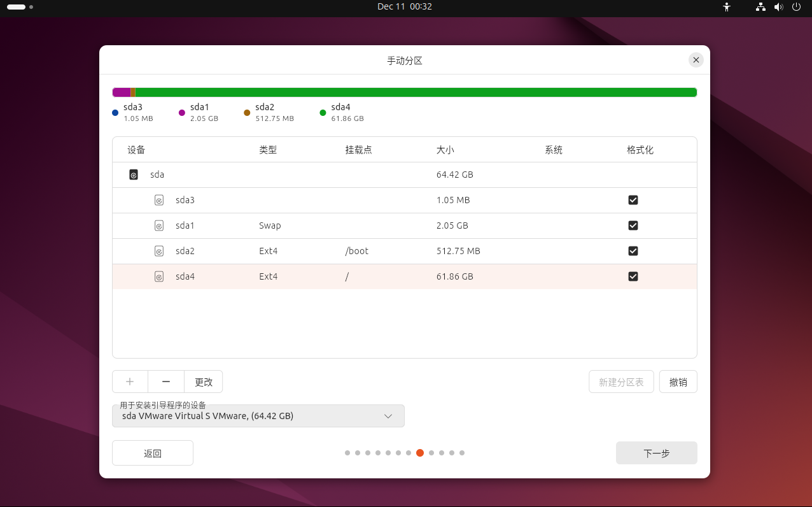Uncheck format for sda3
The height and width of the screenshot is (507, 812).
[x=633, y=200]
